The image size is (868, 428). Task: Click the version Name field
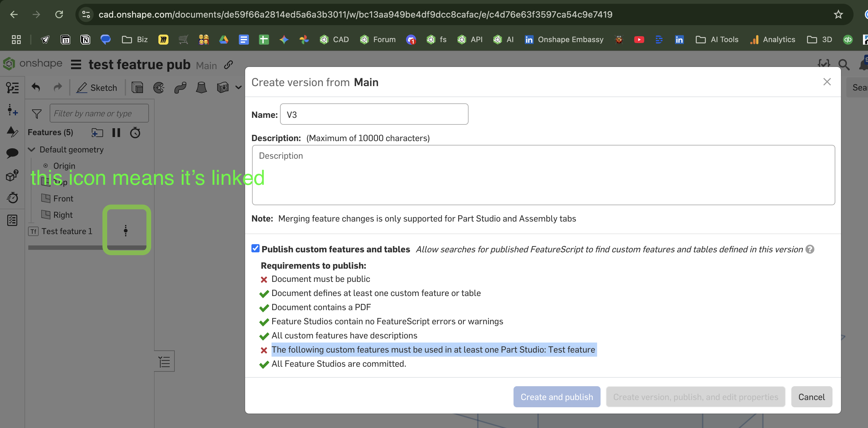[x=374, y=114]
